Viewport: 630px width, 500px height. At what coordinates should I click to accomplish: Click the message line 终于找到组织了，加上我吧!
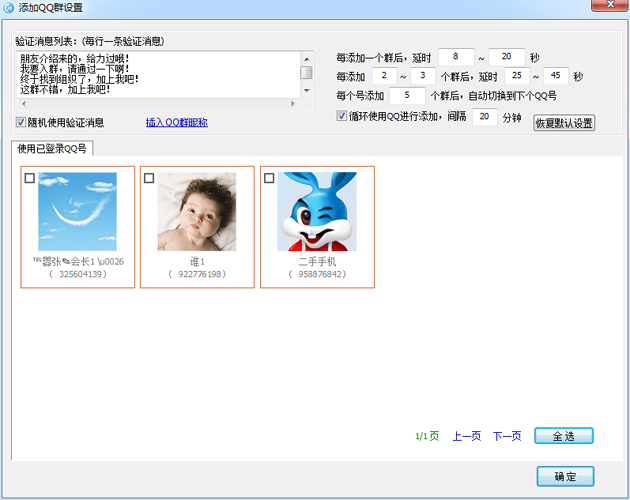pos(80,79)
